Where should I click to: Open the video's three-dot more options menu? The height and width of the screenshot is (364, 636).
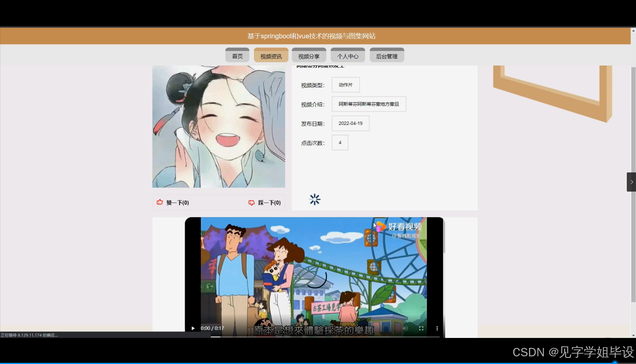tap(437, 328)
